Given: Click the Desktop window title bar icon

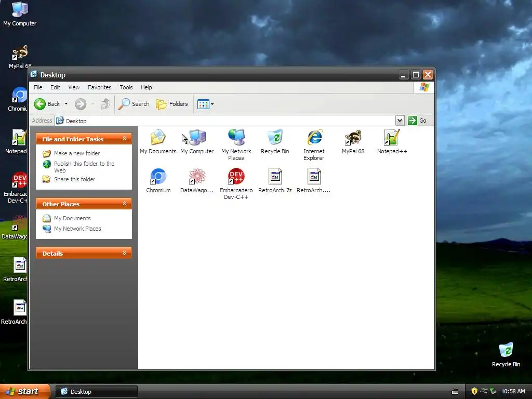Looking at the screenshot, I should [x=34, y=74].
